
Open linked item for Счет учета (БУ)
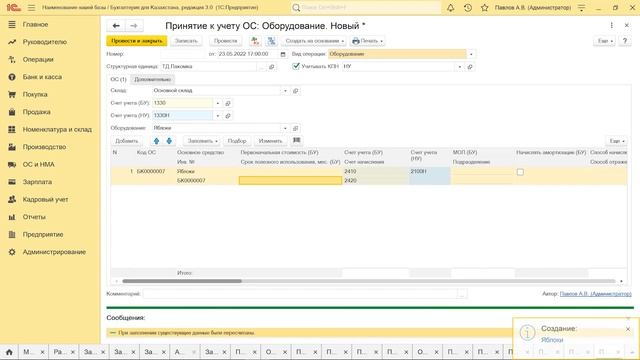coord(228,103)
